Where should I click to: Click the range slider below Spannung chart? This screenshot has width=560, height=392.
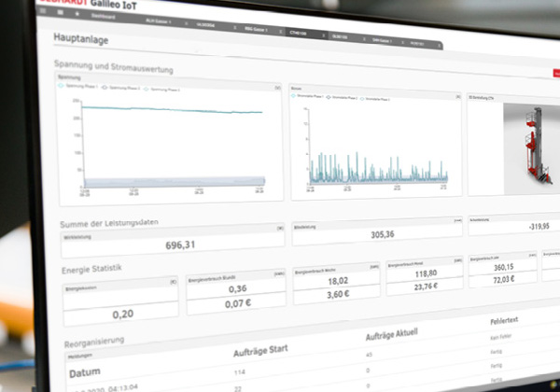[168, 178]
